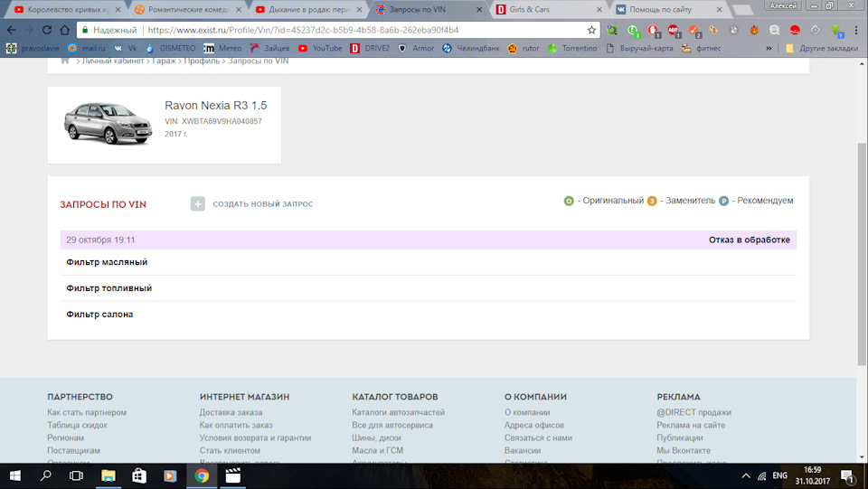Open the orange flame chicken extension icon
The height and width of the screenshot is (489, 868).
click(x=754, y=30)
